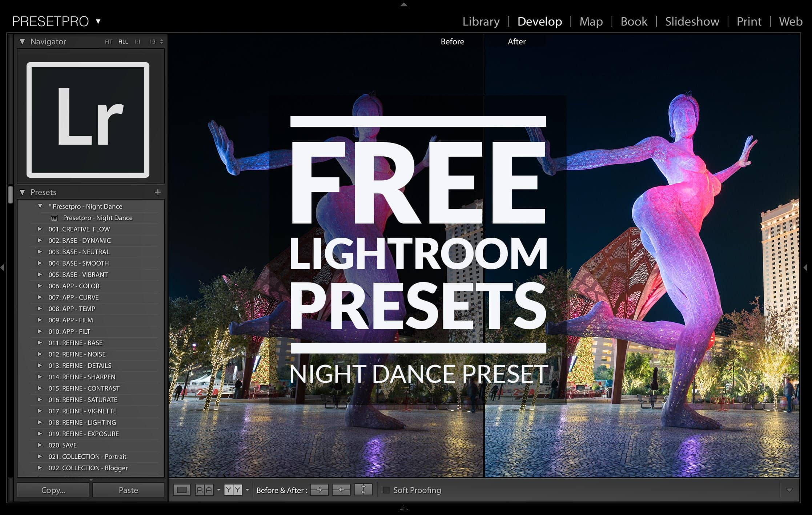
Task: Expand the 002. BASE - DYNAMIC folder
Action: pos(40,240)
